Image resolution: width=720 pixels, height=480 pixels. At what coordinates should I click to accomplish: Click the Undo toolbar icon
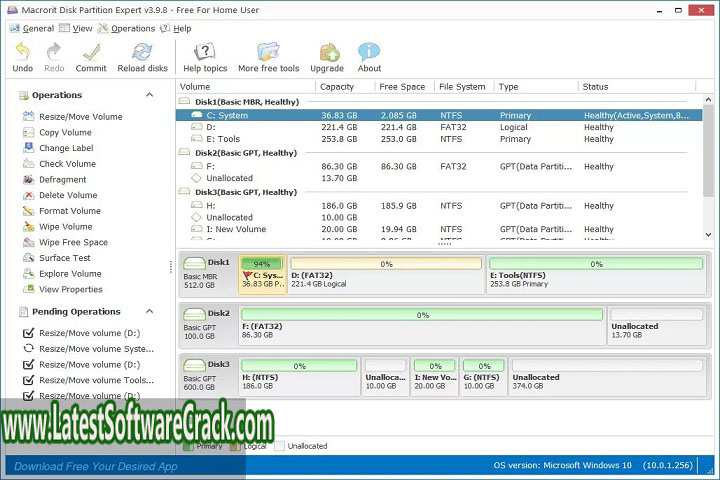(x=22, y=51)
